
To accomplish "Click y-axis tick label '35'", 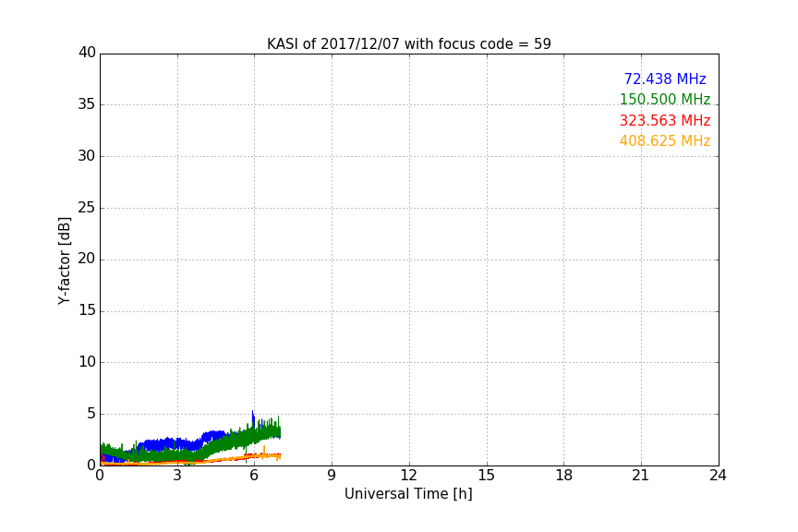I will tap(87, 104).
